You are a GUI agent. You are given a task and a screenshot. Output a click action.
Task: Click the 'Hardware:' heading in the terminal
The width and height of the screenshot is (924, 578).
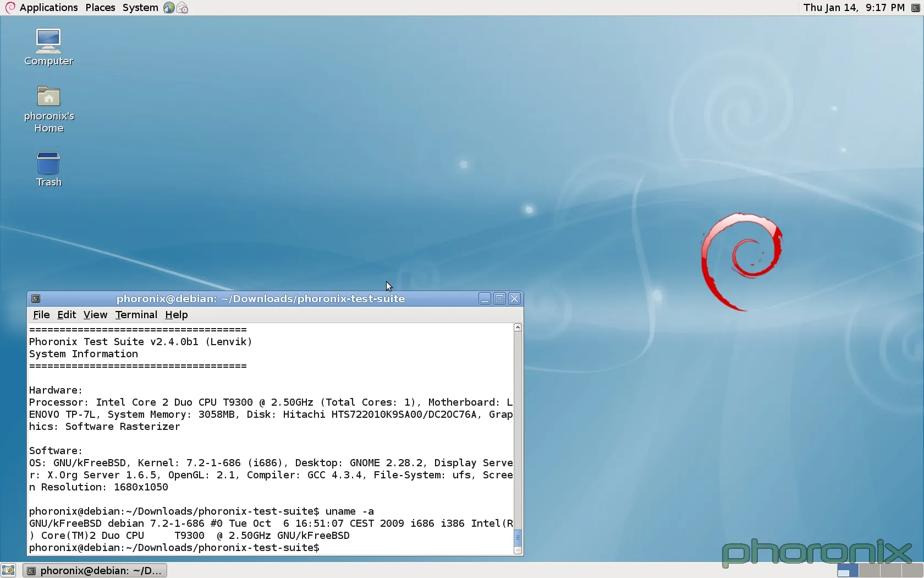point(56,390)
